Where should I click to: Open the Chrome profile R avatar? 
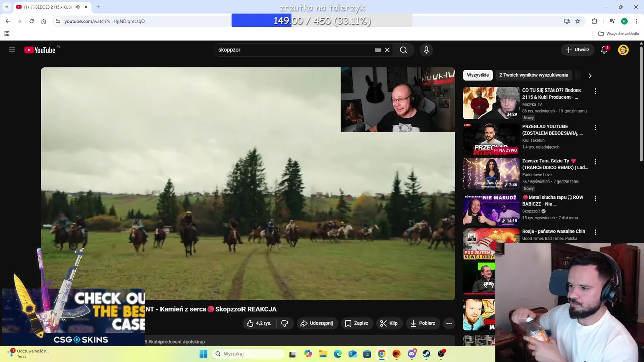tap(624, 21)
